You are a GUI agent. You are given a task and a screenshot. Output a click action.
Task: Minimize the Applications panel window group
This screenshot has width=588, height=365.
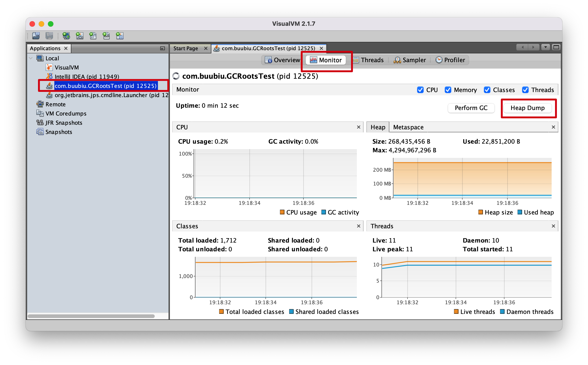(163, 48)
